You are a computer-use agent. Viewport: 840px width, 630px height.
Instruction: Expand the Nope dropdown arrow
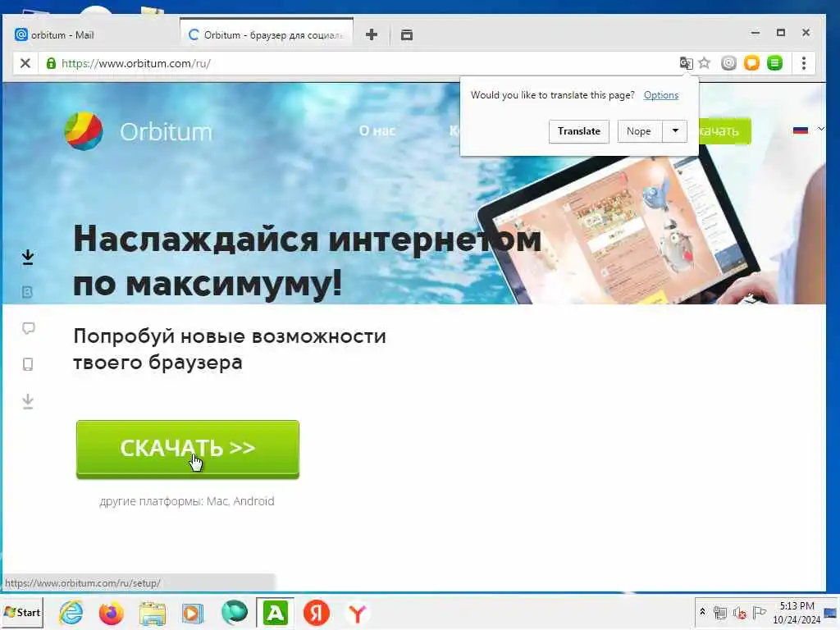coord(675,131)
